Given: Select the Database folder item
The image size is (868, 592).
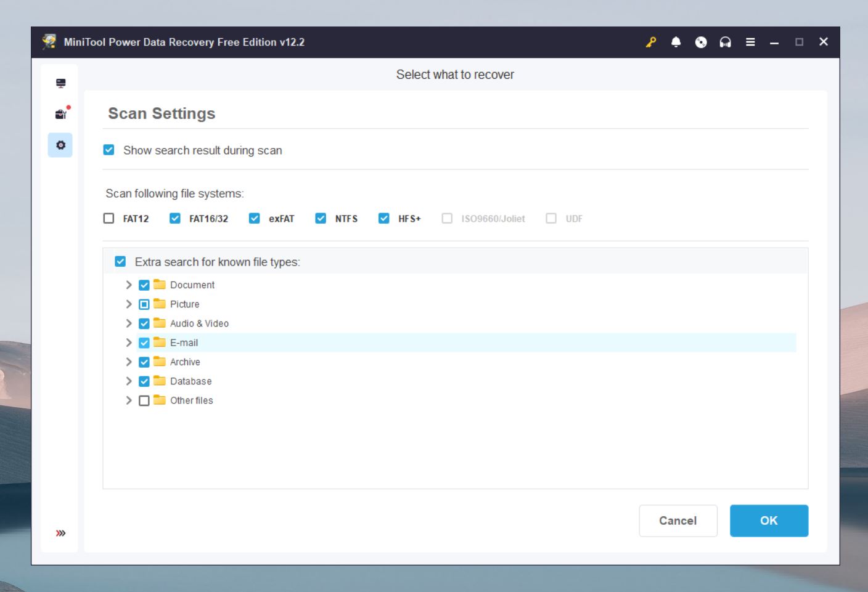Looking at the screenshot, I should click(x=190, y=381).
